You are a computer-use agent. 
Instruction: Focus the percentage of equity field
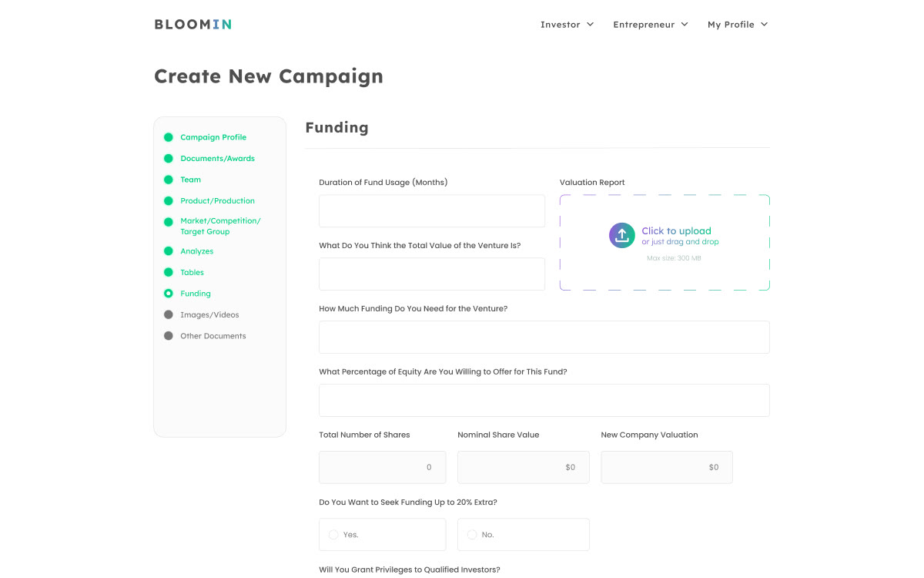tap(544, 400)
